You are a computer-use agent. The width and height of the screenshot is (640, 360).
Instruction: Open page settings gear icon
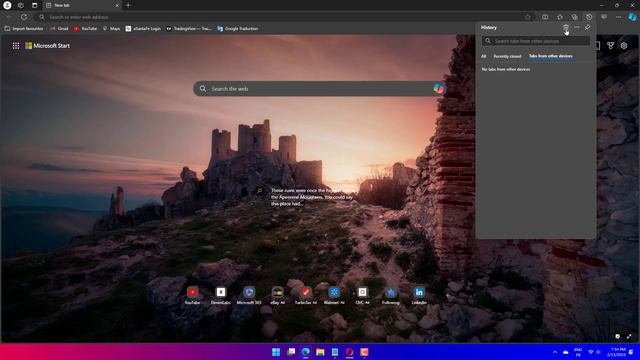[x=624, y=46]
